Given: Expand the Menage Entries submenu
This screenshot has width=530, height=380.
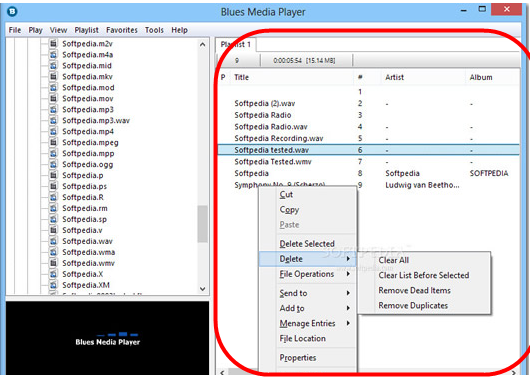Looking at the screenshot, I should tap(308, 323).
